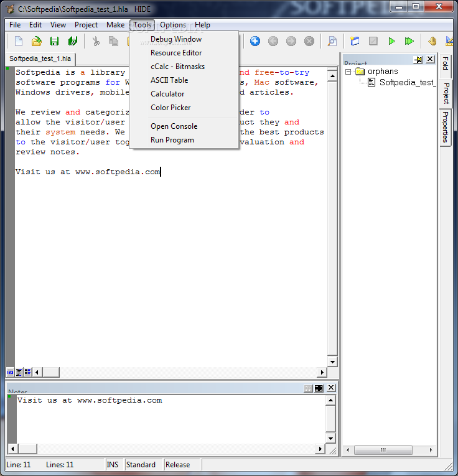The height and width of the screenshot is (476, 458).
Task: Click editor vertical scrollbar down arrow
Action: pos(332,362)
